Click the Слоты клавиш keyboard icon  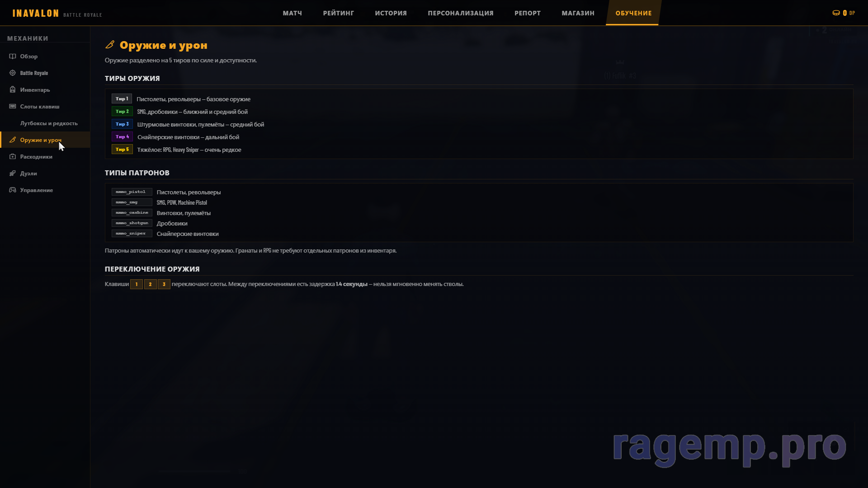13,107
